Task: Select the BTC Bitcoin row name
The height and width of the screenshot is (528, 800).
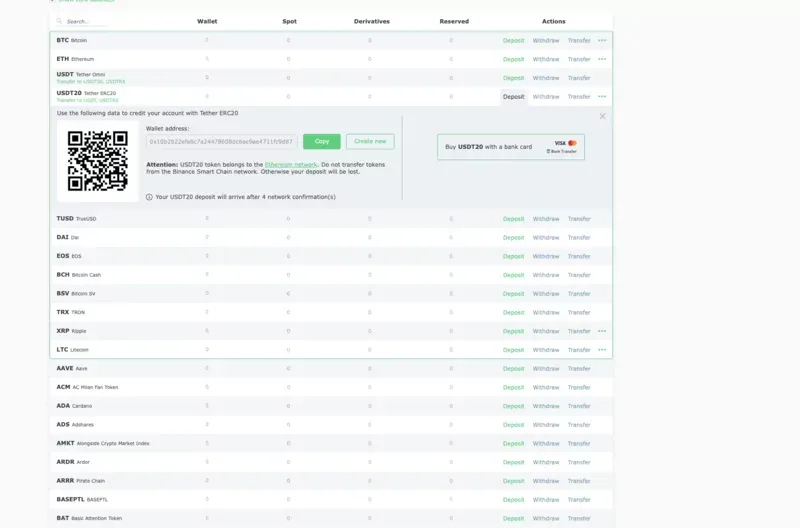Action: (72, 40)
